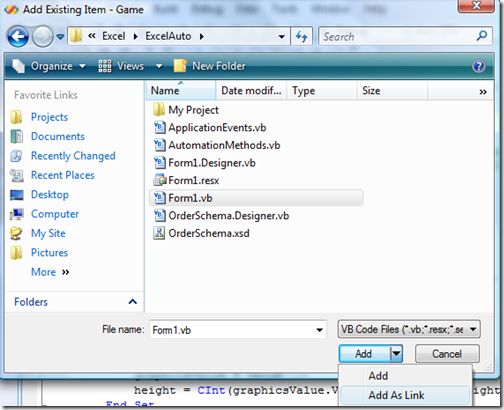Open the Computer favorite link
Viewport: 504px width, 410px height.
pyautogui.click(x=55, y=214)
